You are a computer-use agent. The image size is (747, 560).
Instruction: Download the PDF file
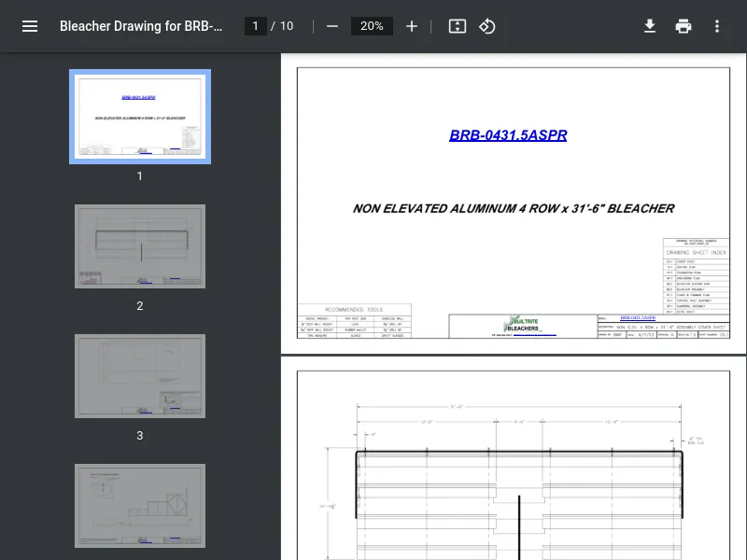pos(650,26)
